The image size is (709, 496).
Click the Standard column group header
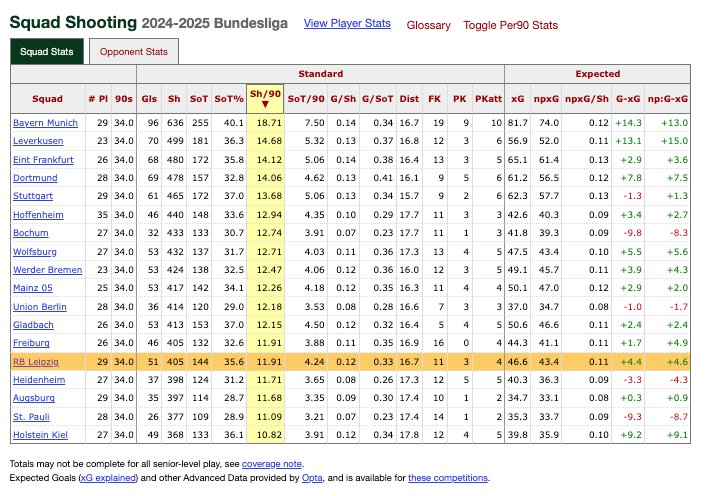321,74
